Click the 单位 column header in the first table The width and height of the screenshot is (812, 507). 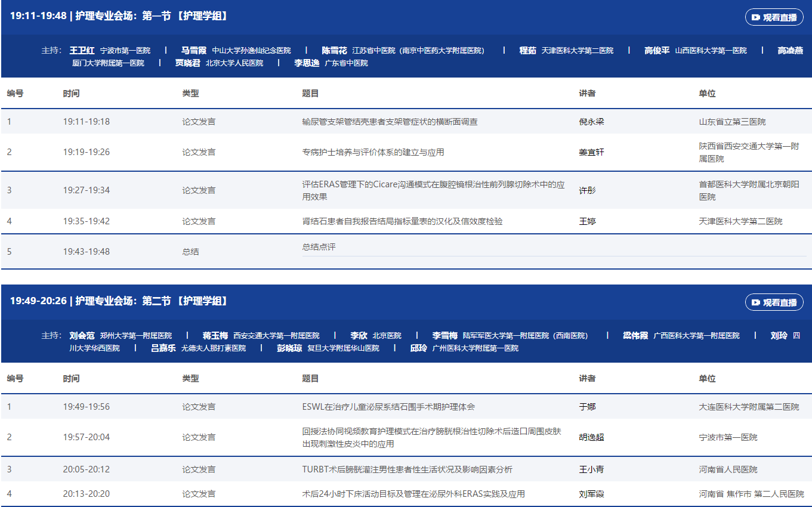707,94
